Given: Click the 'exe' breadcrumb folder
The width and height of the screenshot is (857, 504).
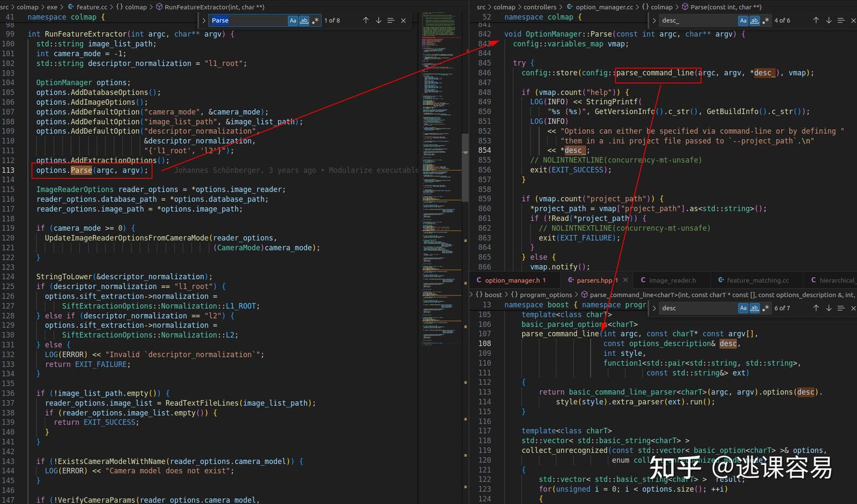Looking at the screenshot, I should pos(52,7).
